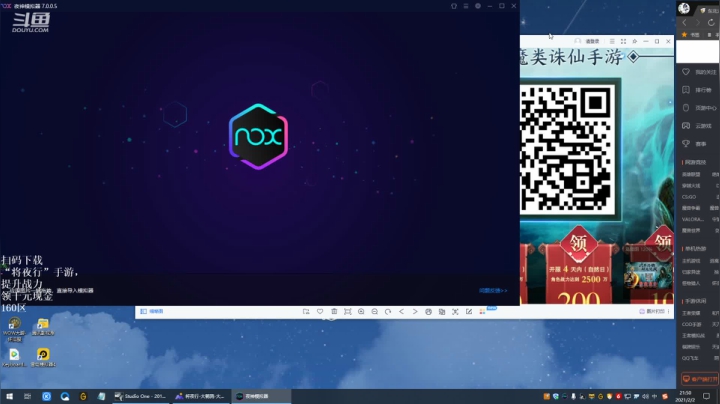Click the image print button in viewer toolbar

tap(652, 311)
